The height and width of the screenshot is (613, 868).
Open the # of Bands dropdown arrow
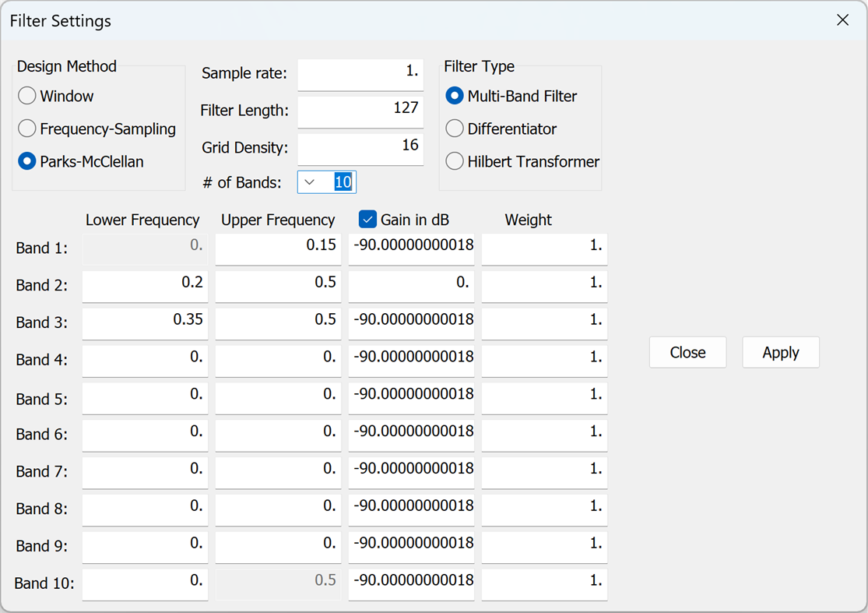click(310, 182)
